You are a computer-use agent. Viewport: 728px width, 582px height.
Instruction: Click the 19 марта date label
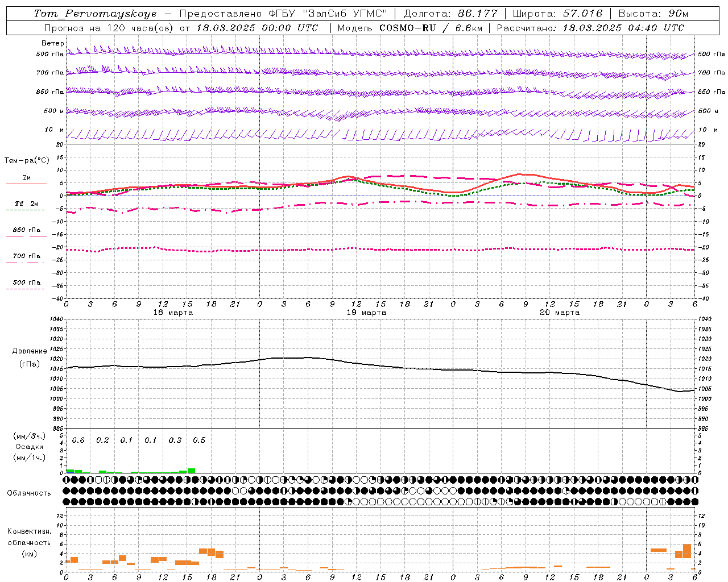point(366,313)
